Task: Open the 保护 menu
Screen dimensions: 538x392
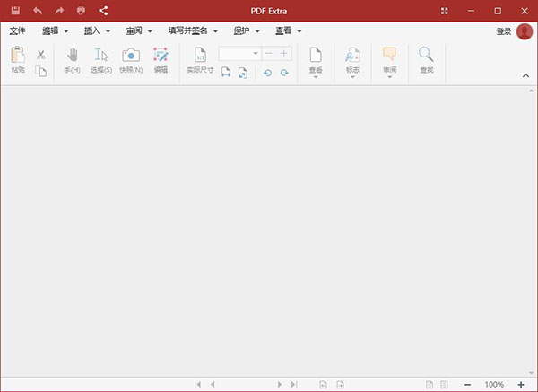Action: click(x=246, y=30)
